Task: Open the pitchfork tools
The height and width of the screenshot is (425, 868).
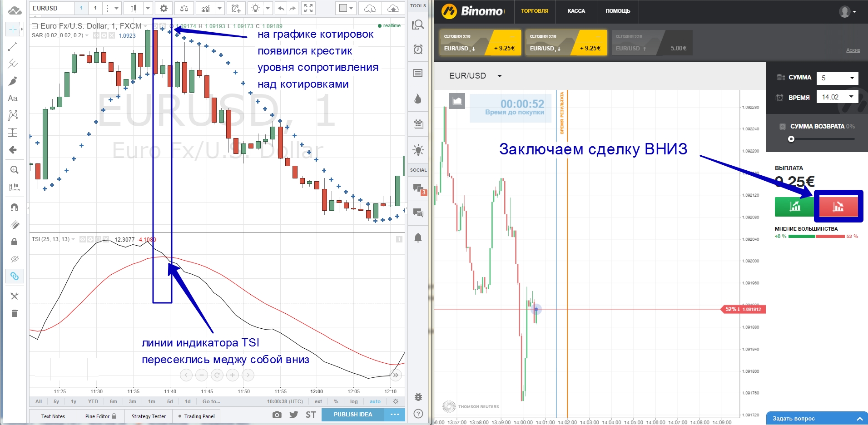Action: (13, 64)
